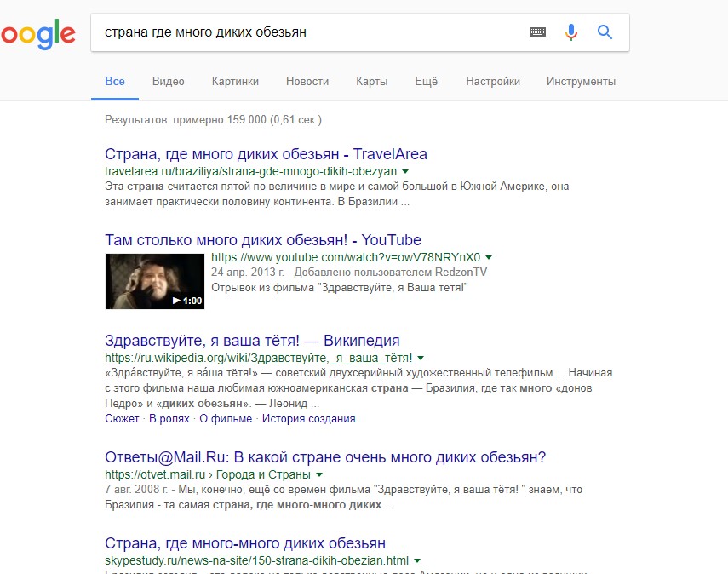The width and height of the screenshot is (728, 574).
Task: Expand dropdown arrow next to ru.wikipedia.org URL
Action: 421,358
